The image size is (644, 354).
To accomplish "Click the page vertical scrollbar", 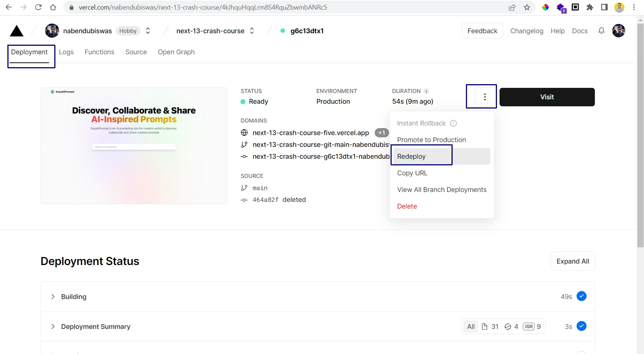I will click(x=640, y=136).
